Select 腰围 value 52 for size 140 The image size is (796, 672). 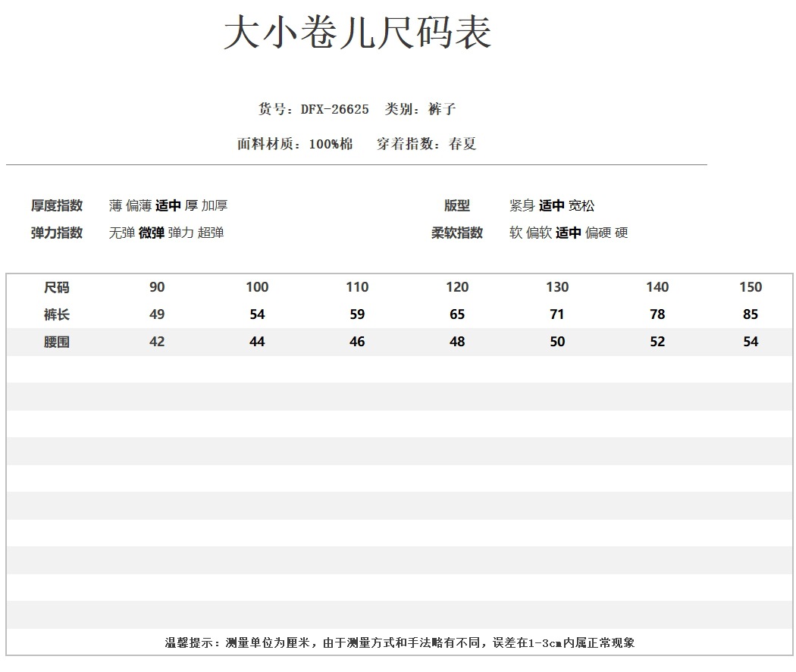point(657,342)
